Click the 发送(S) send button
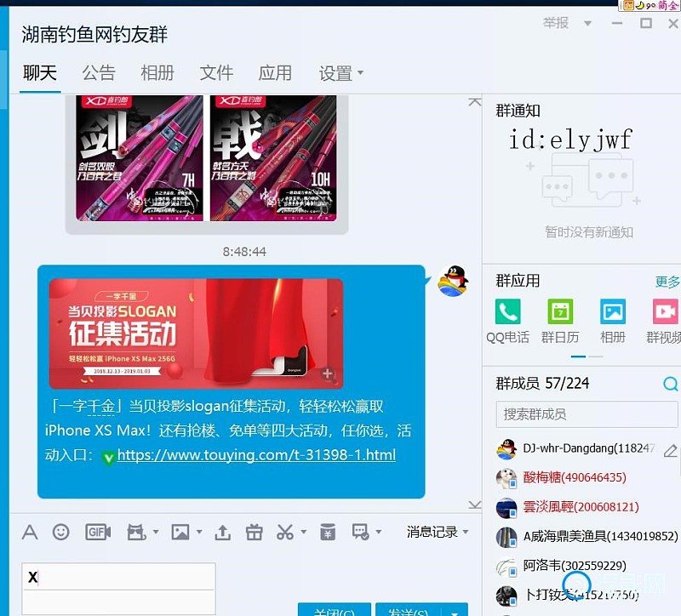The height and width of the screenshot is (616, 681). 409,610
